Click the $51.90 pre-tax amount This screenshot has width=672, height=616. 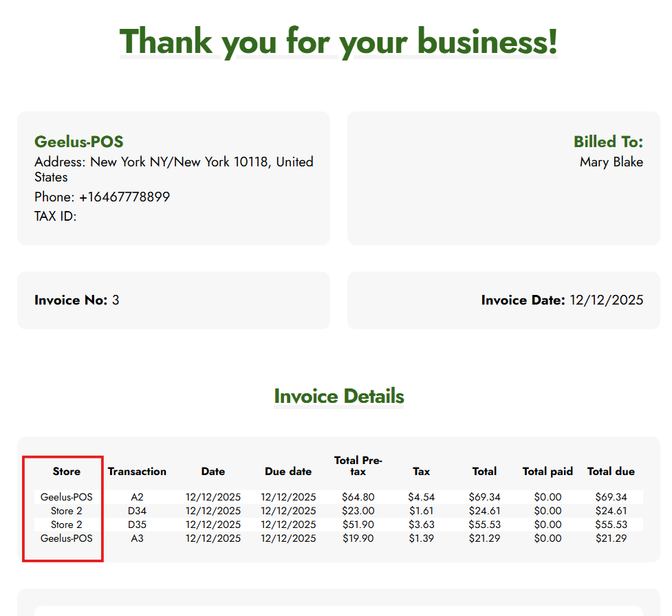(358, 525)
